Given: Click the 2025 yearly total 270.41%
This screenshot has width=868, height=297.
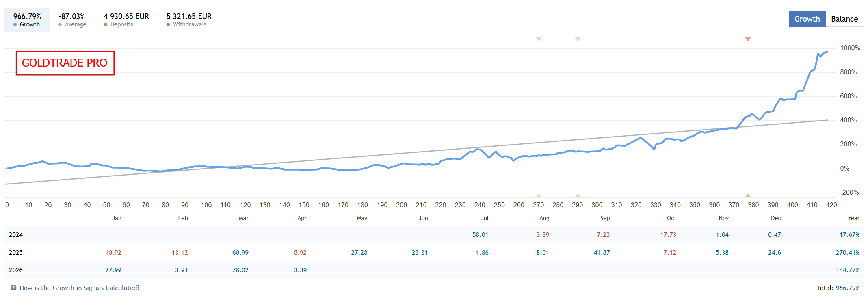Looking at the screenshot, I should coord(847,253).
